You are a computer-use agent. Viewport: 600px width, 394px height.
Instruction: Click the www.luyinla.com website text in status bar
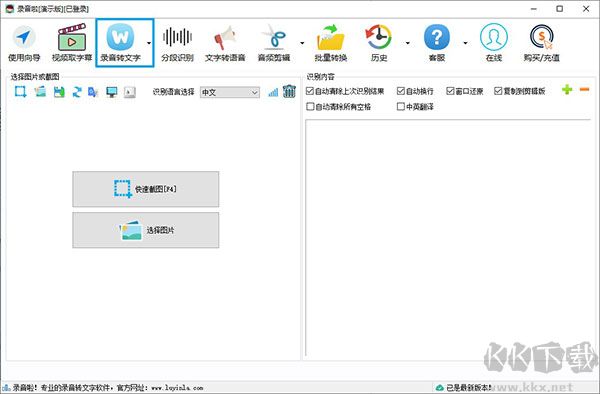coord(177,388)
